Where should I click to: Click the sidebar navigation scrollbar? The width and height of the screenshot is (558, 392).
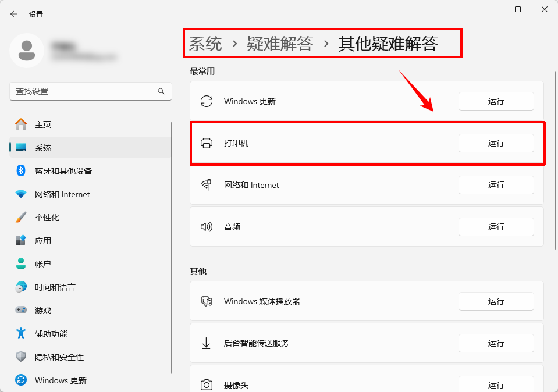[172, 248]
